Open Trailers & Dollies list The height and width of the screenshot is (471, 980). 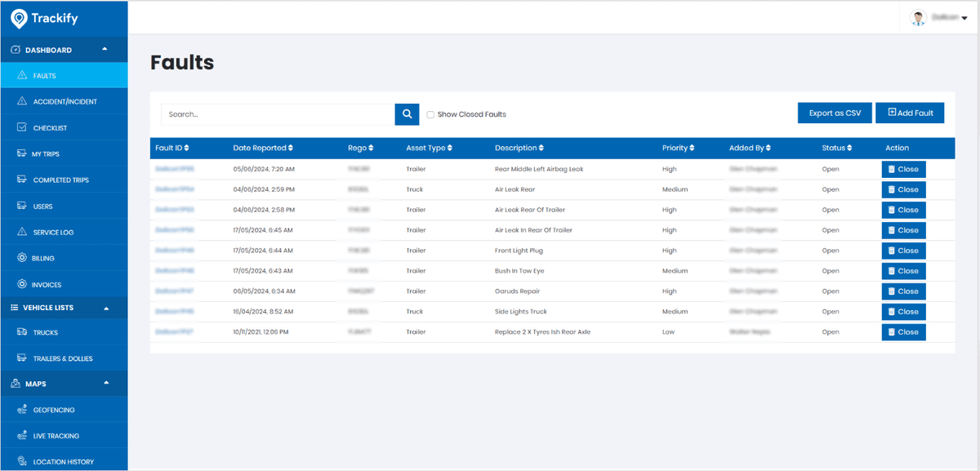coord(63,359)
